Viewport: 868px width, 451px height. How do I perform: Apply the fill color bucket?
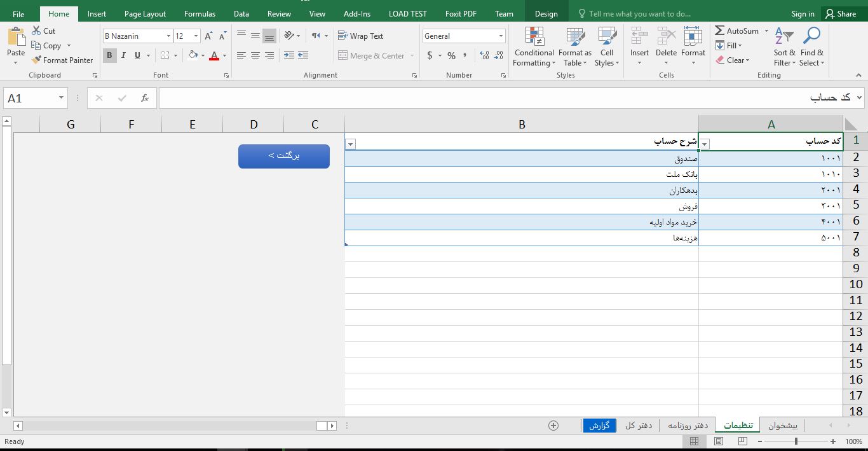coord(193,55)
